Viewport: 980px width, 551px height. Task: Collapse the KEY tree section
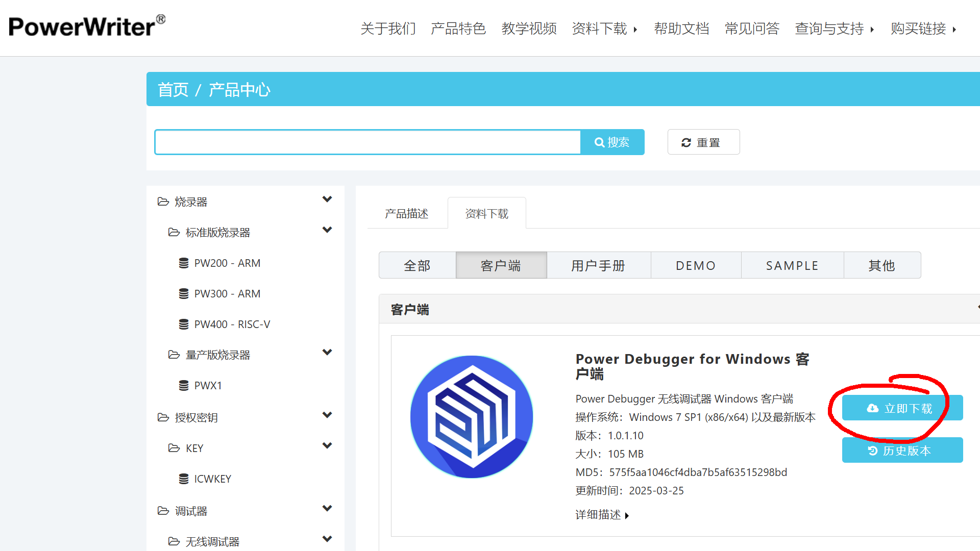[x=327, y=445]
